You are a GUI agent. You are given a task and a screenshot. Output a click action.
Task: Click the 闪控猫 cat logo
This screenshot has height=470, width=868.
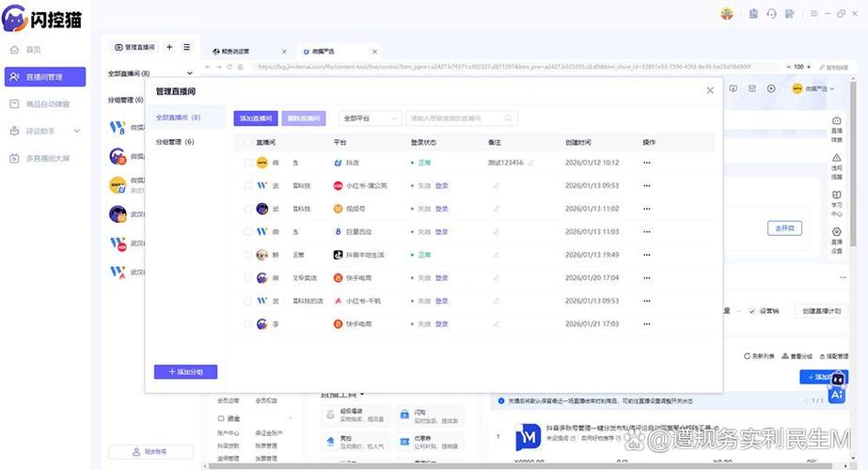point(15,18)
